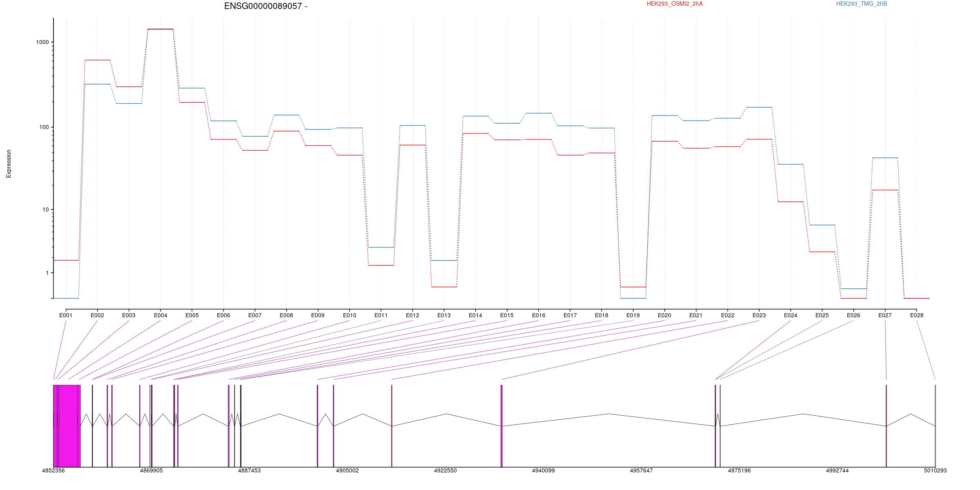Click genomic coordinate 4887453
The width and height of the screenshot is (980, 490).
(249, 470)
